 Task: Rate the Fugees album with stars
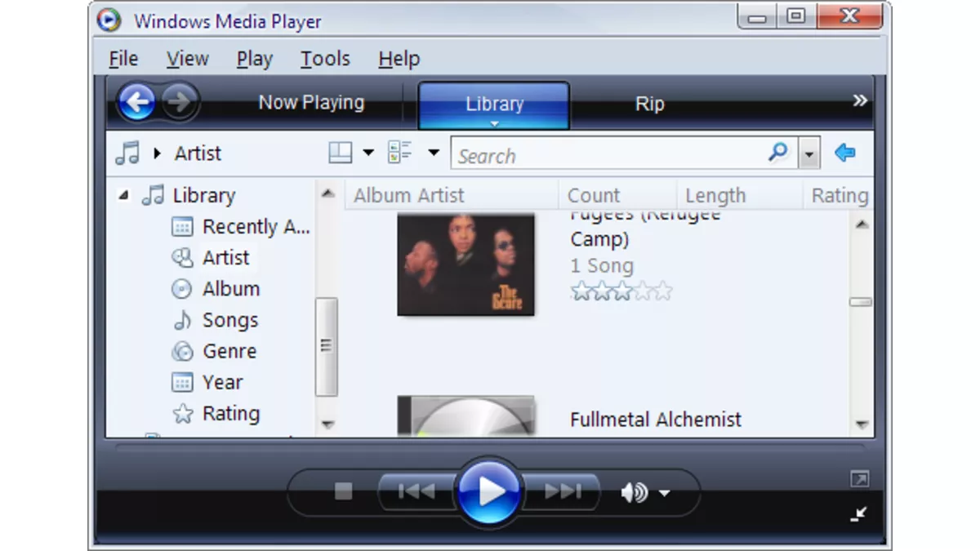click(621, 291)
